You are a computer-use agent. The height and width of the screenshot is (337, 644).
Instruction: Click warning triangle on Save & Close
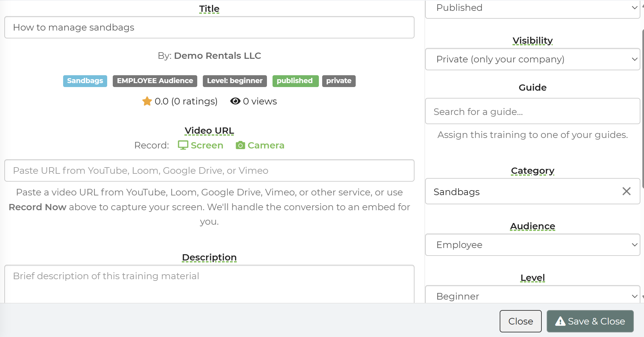560,321
